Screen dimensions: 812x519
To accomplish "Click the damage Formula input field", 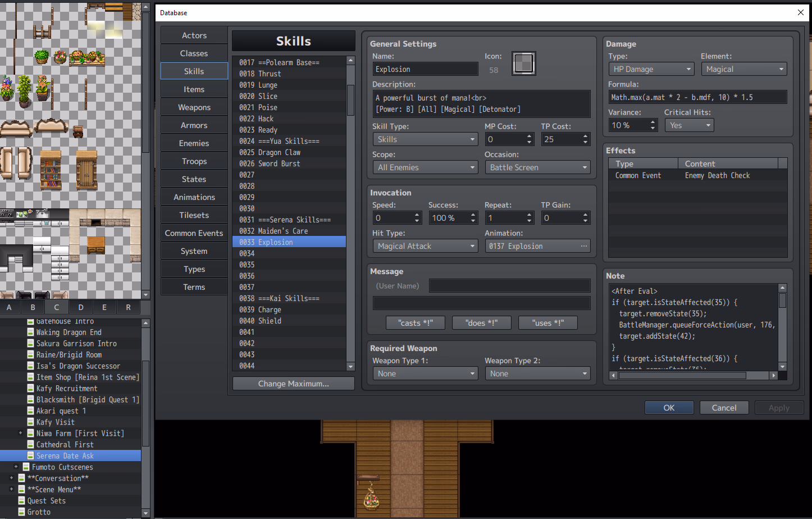I will pyautogui.click(x=697, y=97).
